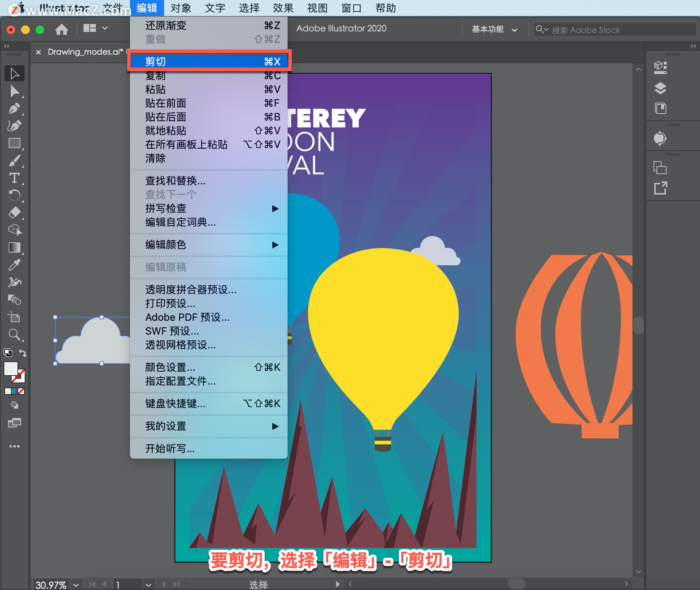Select the Eyedropper tool
The height and width of the screenshot is (590, 700).
point(14,265)
